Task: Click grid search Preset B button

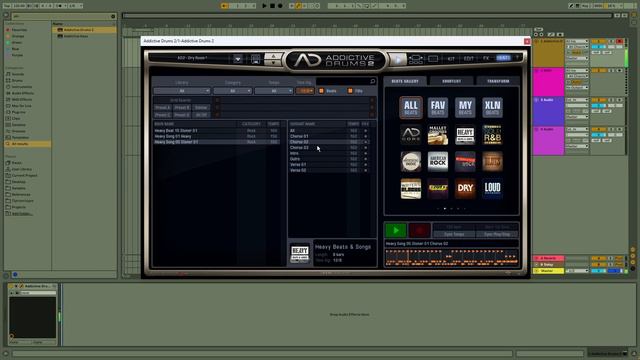Action: (182, 108)
